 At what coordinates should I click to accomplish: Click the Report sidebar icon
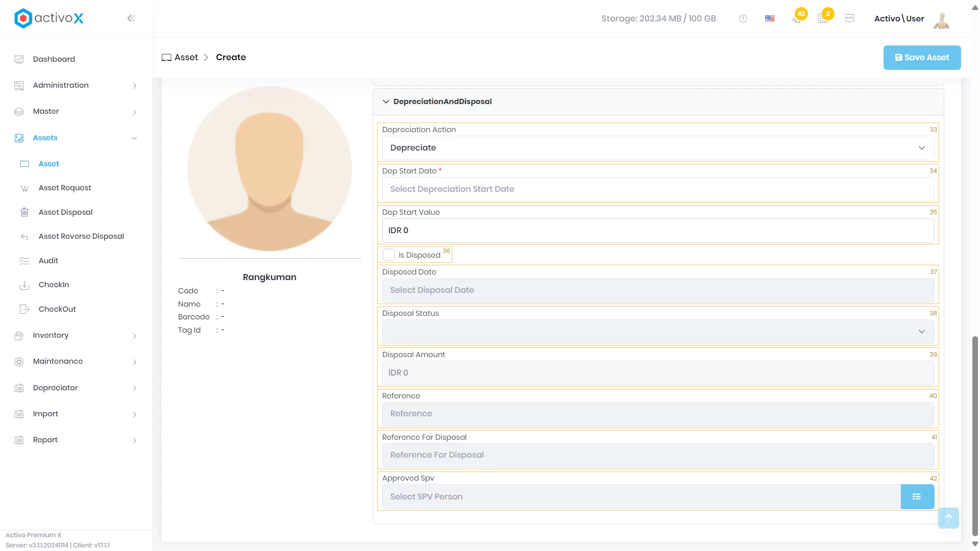(19, 440)
